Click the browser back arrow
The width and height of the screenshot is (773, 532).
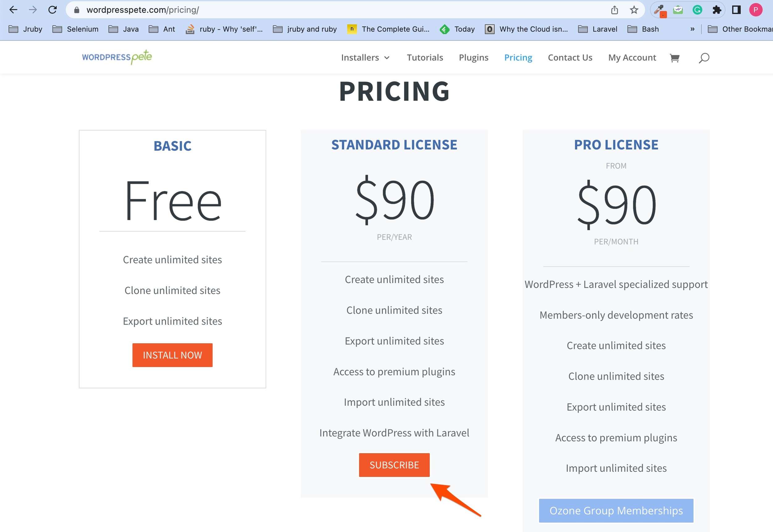click(x=13, y=10)
